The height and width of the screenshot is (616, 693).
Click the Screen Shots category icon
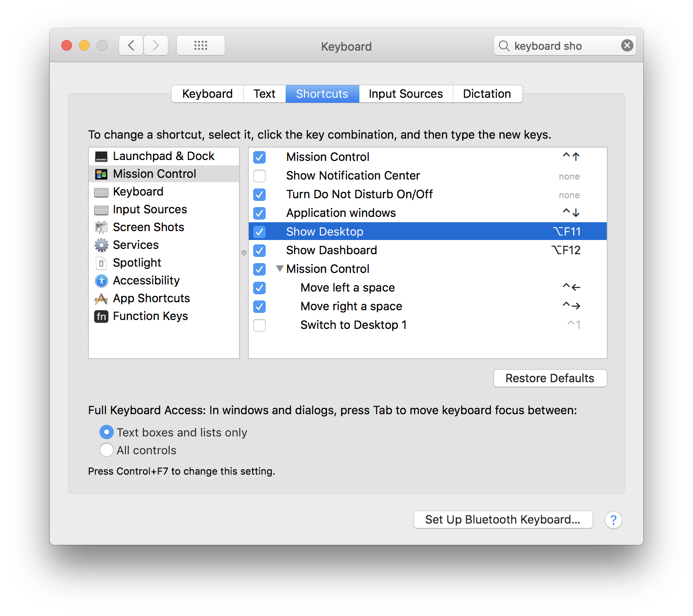point(101,228)
